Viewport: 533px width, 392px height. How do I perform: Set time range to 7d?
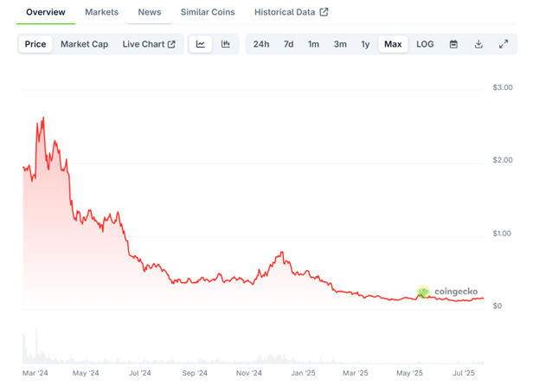(288, 44)
